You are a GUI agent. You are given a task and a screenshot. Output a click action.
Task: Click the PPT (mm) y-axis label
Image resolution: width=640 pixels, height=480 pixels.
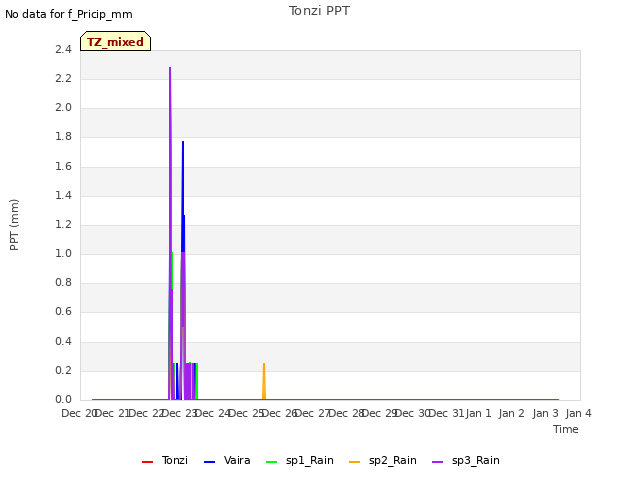click(x=14, y=225)
